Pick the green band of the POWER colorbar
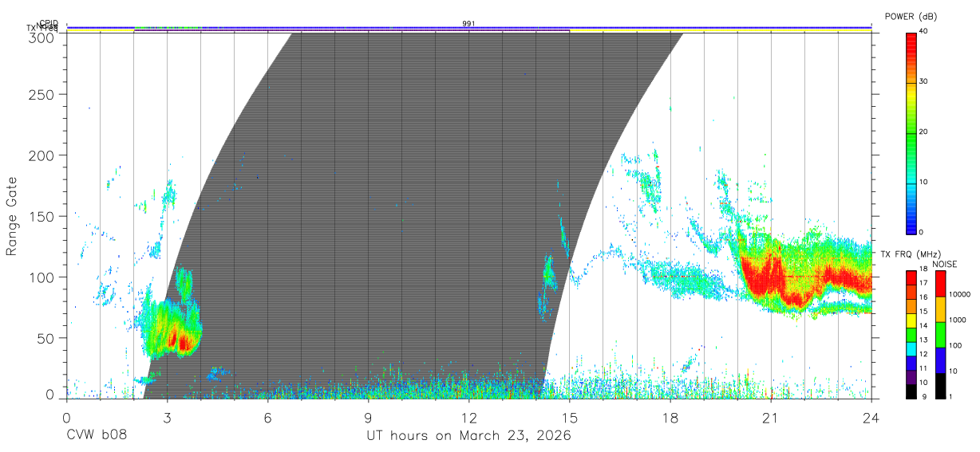The image size is (980, 452). pos(911,132)
